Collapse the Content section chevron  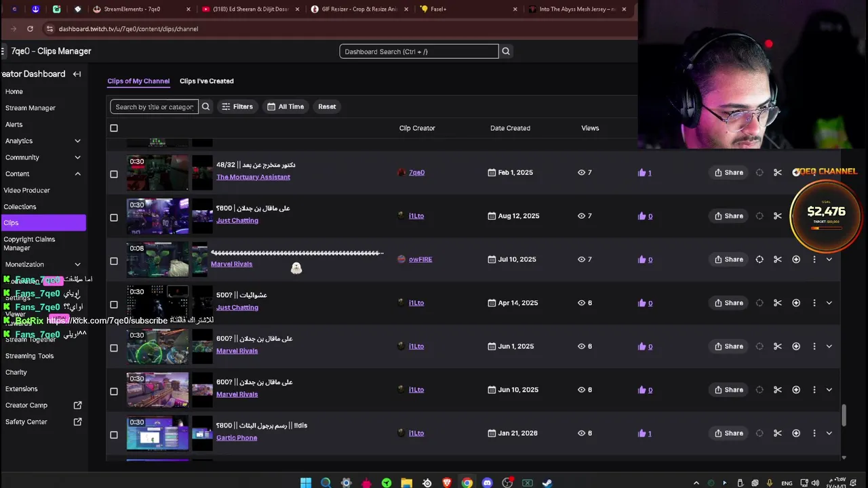point(77,174)
